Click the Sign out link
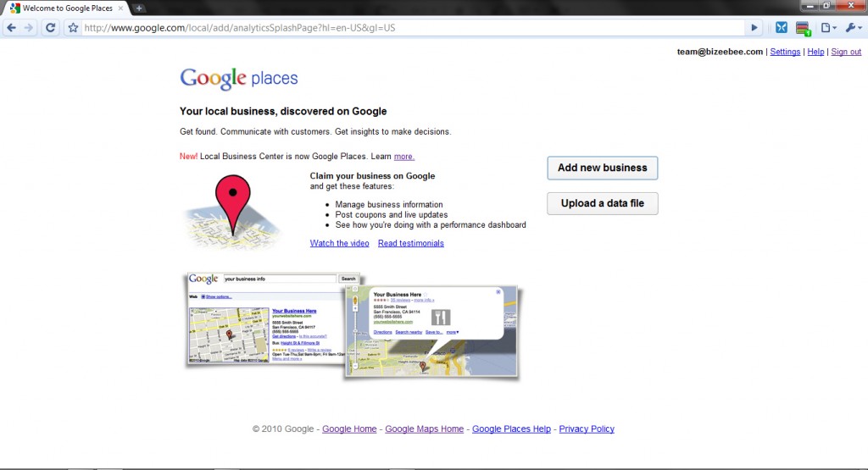The height and width of the screenshot is (470, 868). [x=846, y=52]
